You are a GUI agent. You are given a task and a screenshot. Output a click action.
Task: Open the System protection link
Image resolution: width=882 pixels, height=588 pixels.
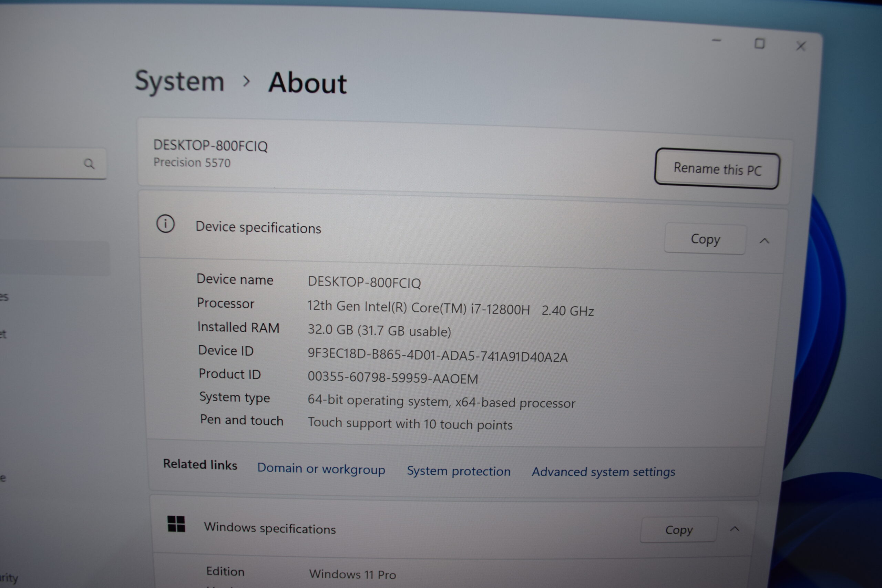pos(459,471)
